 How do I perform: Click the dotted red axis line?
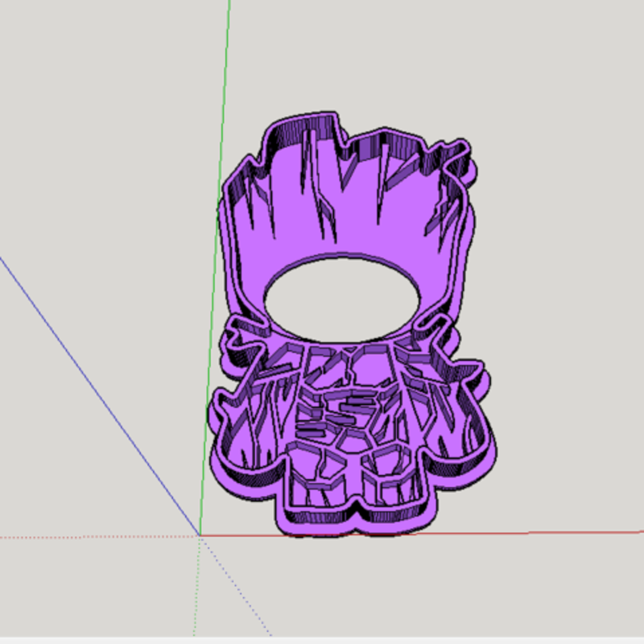coord(97,532)
